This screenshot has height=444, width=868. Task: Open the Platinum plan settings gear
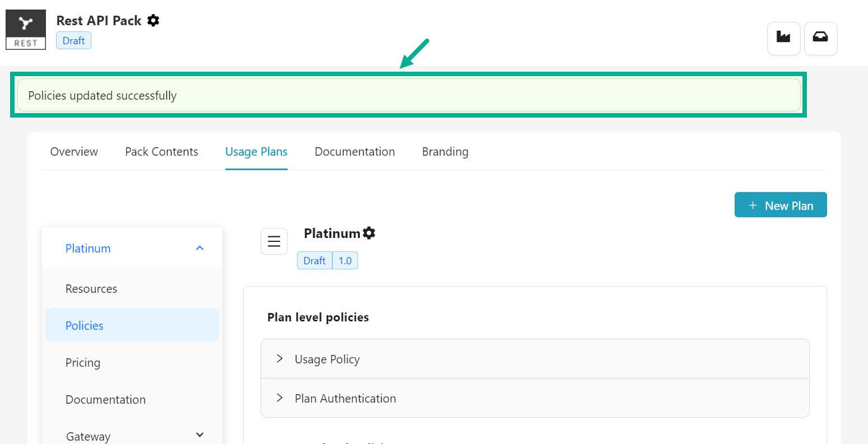click(369, 233)
